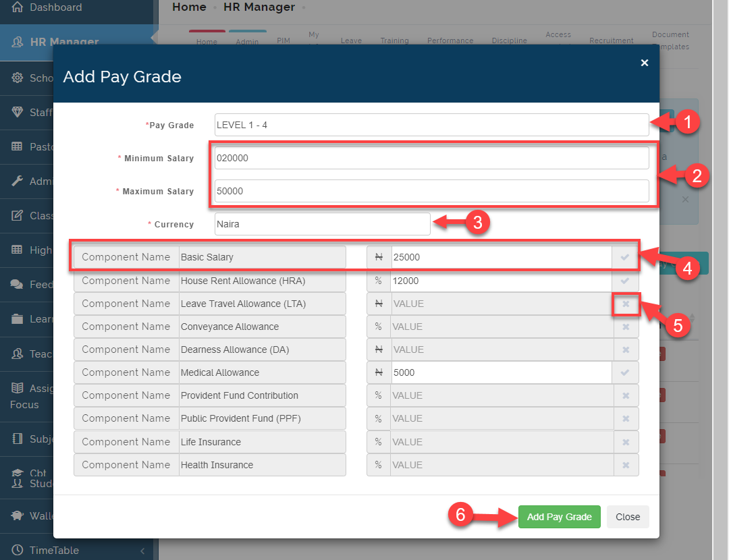Click the Naira symbol beside Basic Salary value
The width and height of the screenshot is (729, 560).
[379, 257]
